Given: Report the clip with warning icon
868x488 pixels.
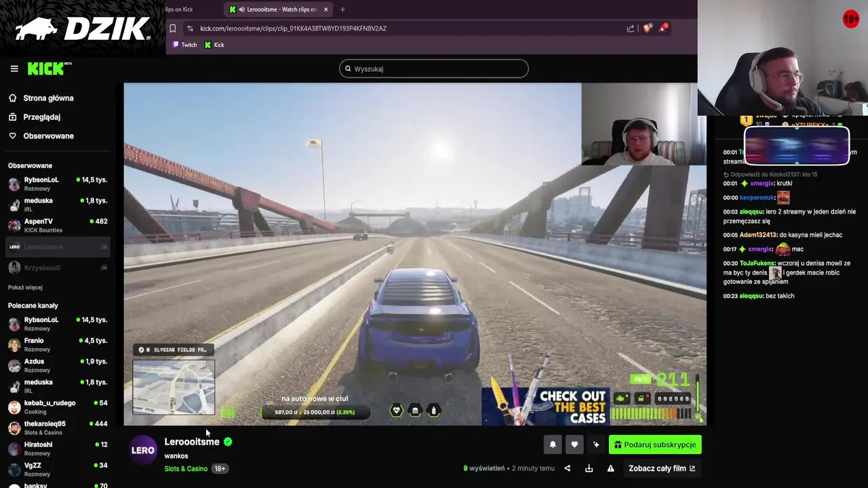Looking at the screenshot, I should pyautogui.click(x=610, y=468).
